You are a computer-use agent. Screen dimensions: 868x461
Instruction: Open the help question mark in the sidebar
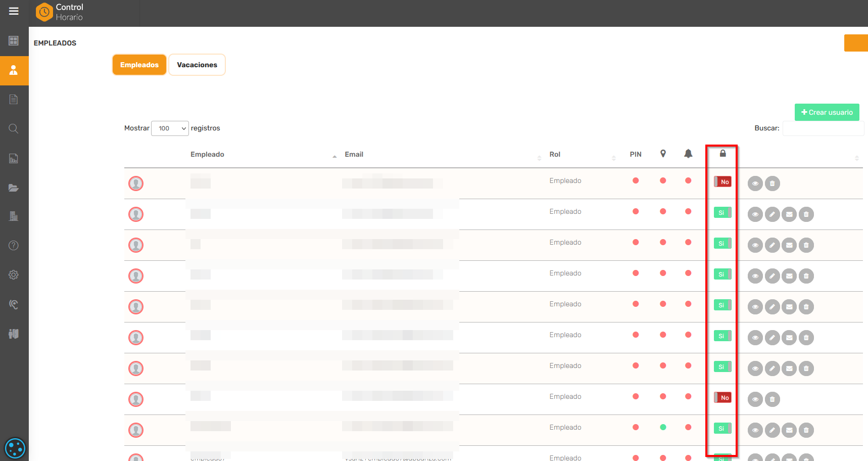pos(14,246)
